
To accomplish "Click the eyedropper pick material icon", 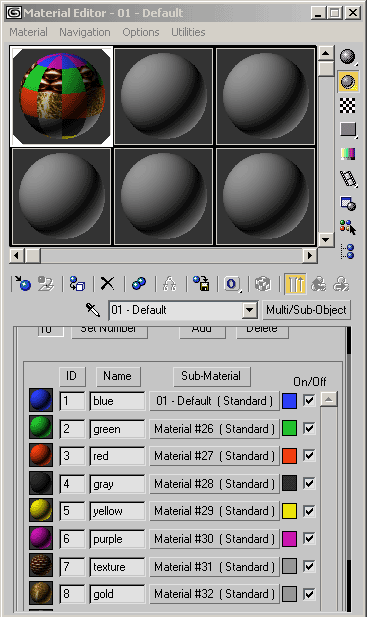I will (x=93, y=310).
